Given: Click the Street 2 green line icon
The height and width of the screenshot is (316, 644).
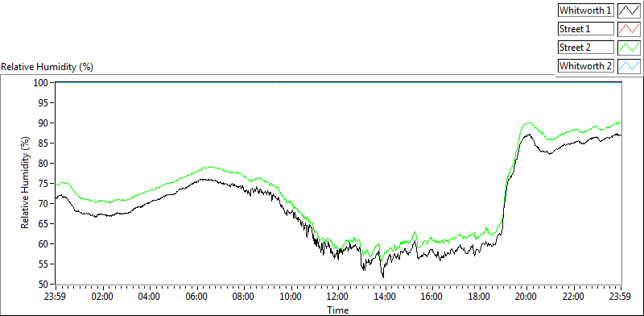Looking at the screenshot, I should click(x=629, y=48).
